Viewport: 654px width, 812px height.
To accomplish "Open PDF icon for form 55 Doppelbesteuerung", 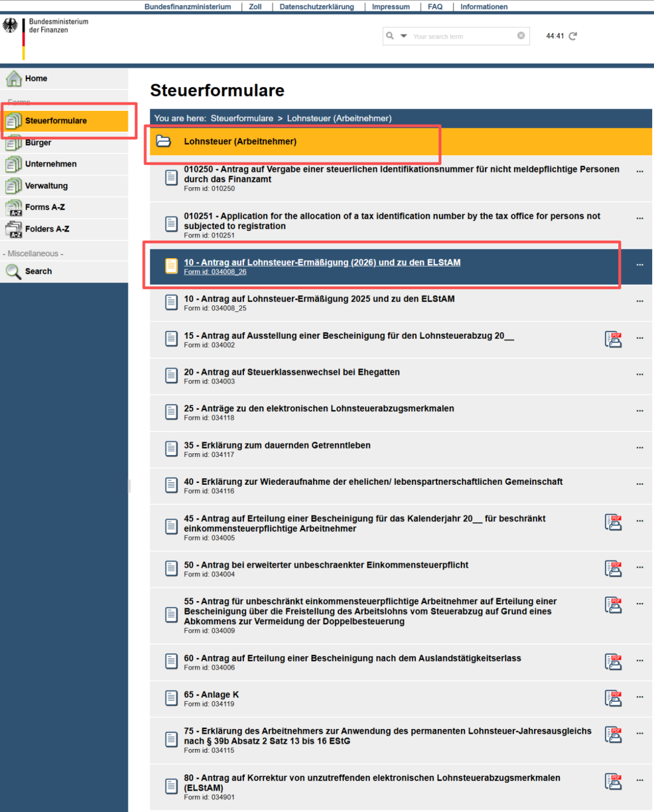I will (x=613, y=605).
